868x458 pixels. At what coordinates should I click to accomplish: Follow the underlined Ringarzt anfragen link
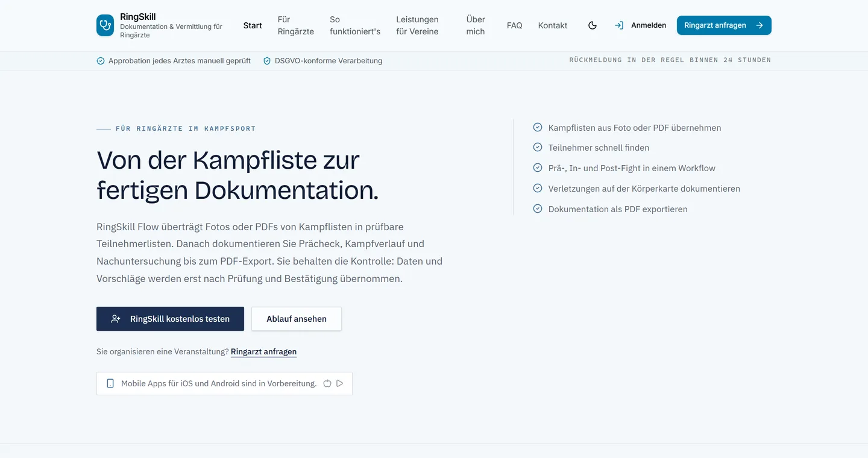pyautogui.click(x=263, y=351)
